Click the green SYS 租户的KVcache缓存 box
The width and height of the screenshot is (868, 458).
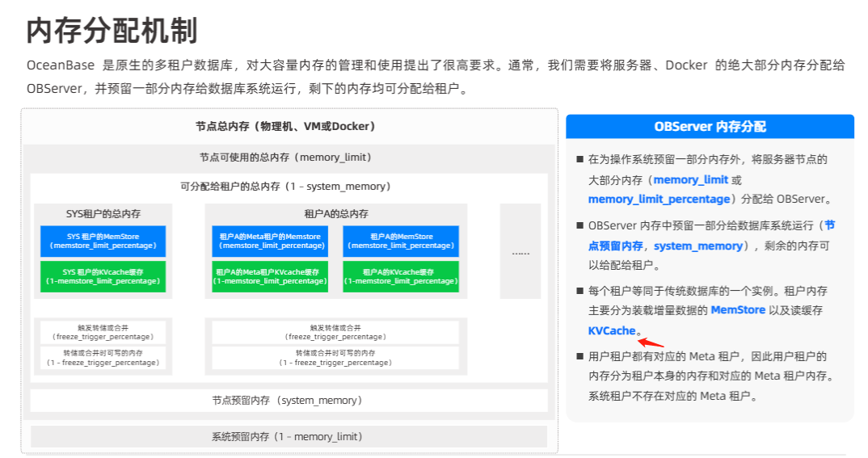point(103,276)
